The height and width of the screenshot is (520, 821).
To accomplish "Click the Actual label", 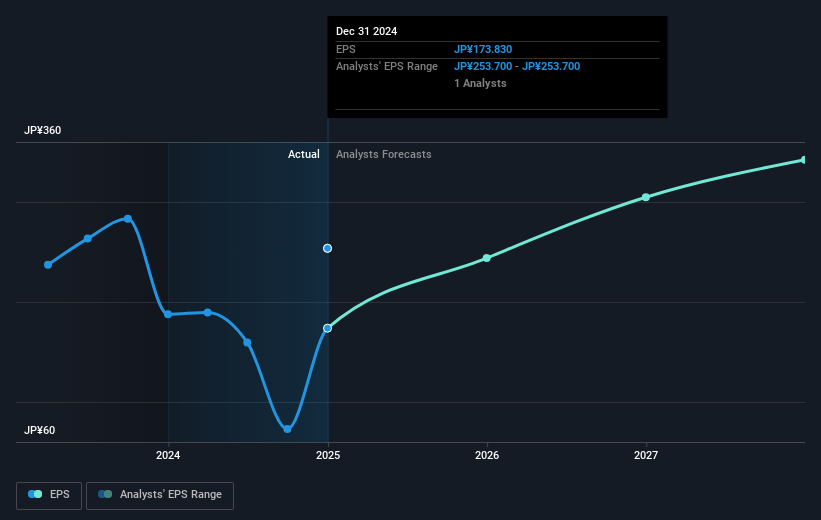I will click(304, 154).
